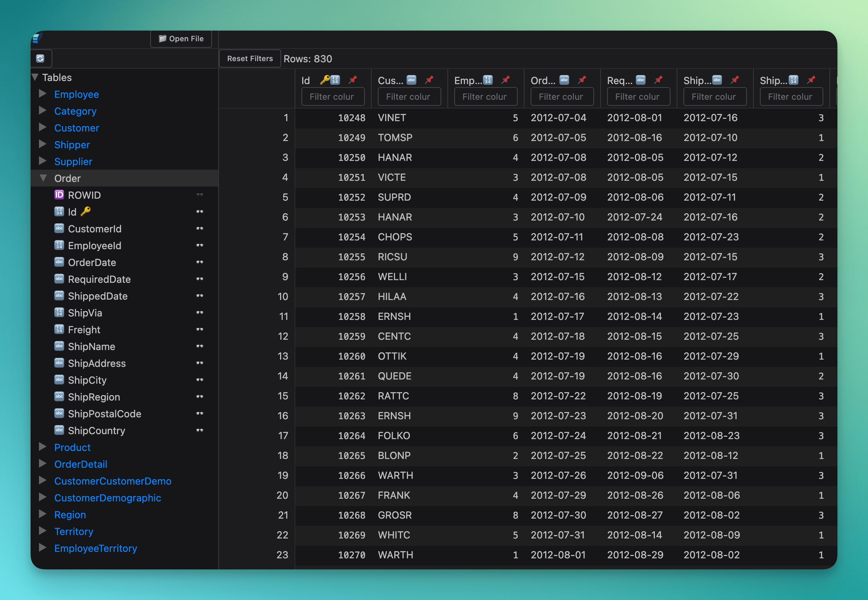Image resolution: width=868 pixels, height=600 pixels.
Task: Toggle visibility dots for CustomerId column
Action: tap(199, 229)
